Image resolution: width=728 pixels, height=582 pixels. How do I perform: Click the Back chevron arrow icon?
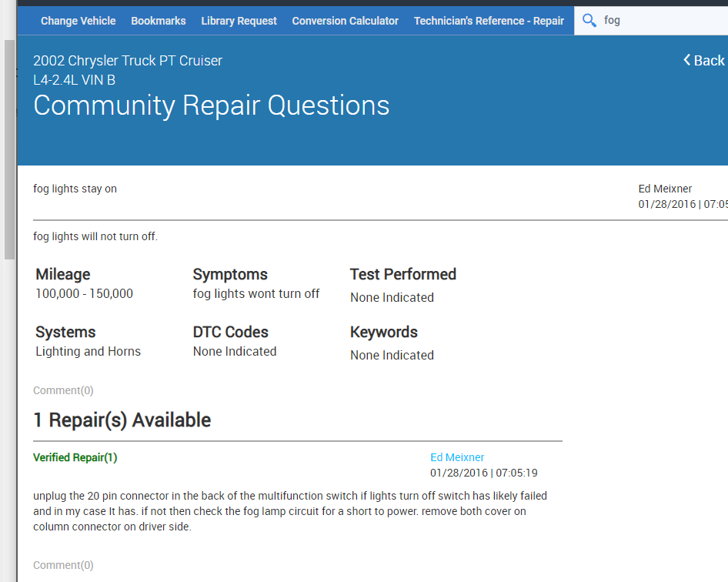click(x=686, y=60)
